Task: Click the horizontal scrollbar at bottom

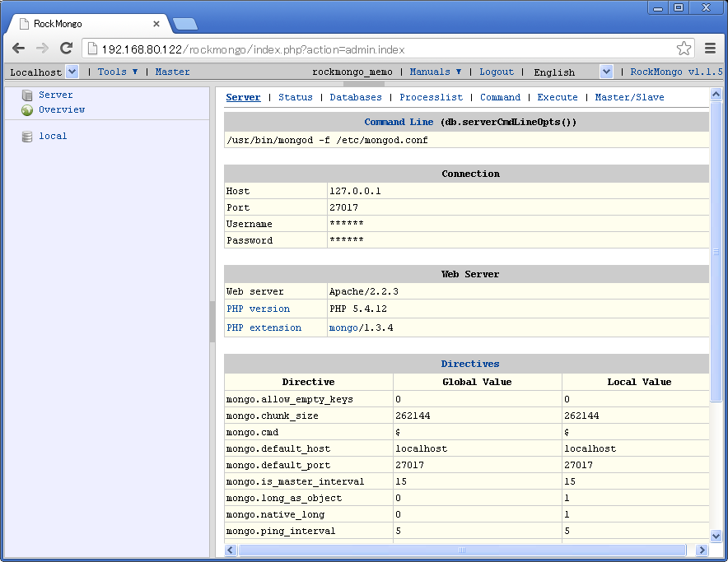Action: [461, 550]
